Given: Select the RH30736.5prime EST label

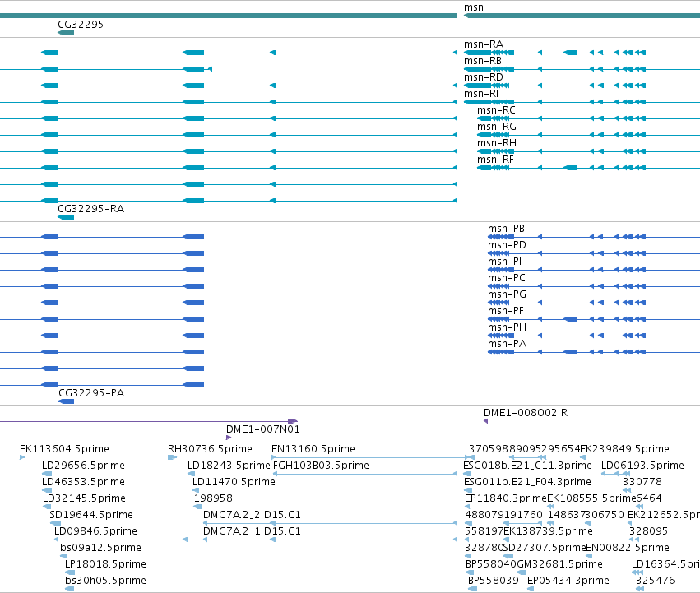Looking at the screenshot, I should click(210, 449).
